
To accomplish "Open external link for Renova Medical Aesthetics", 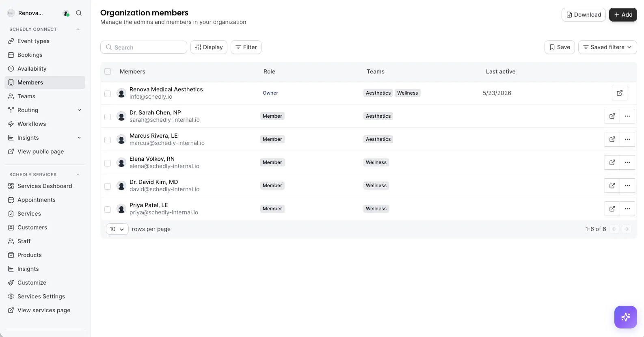I will coord(620,93).
